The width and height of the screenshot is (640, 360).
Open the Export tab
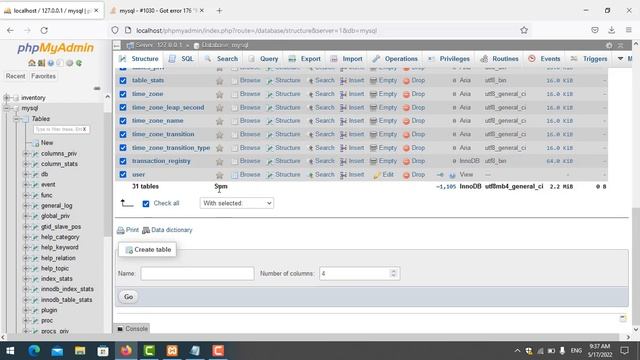pyautogui.click(x=304, y=59)
